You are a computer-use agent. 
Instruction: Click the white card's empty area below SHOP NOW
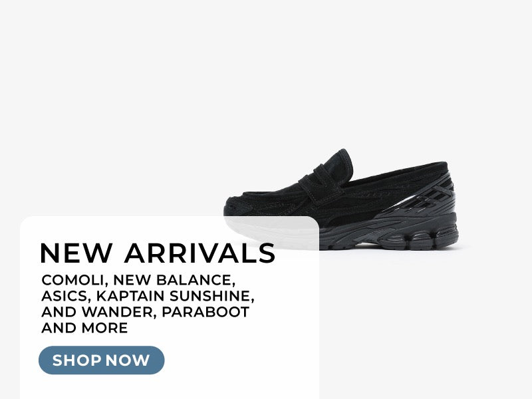(x=170, y=387)
